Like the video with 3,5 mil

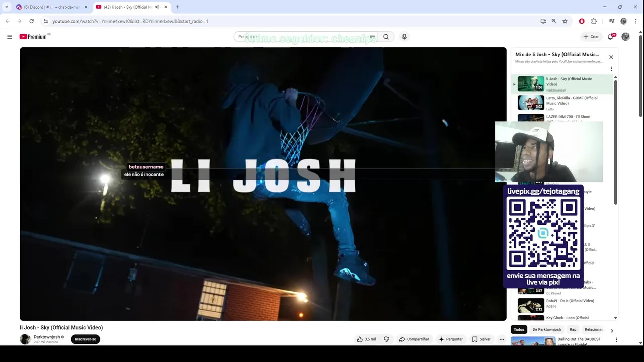pyautogui.click(x=366, y=339)
